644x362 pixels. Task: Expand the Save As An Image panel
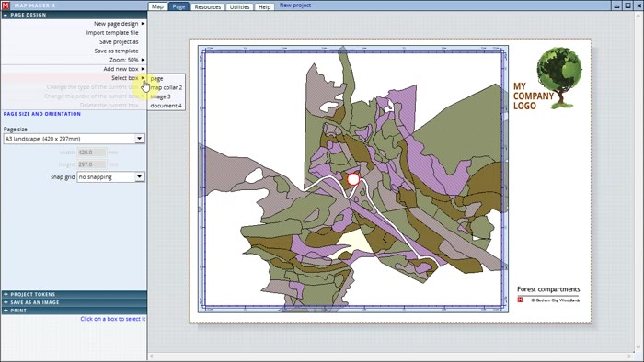pyautogui.click(x=74, y=302)
